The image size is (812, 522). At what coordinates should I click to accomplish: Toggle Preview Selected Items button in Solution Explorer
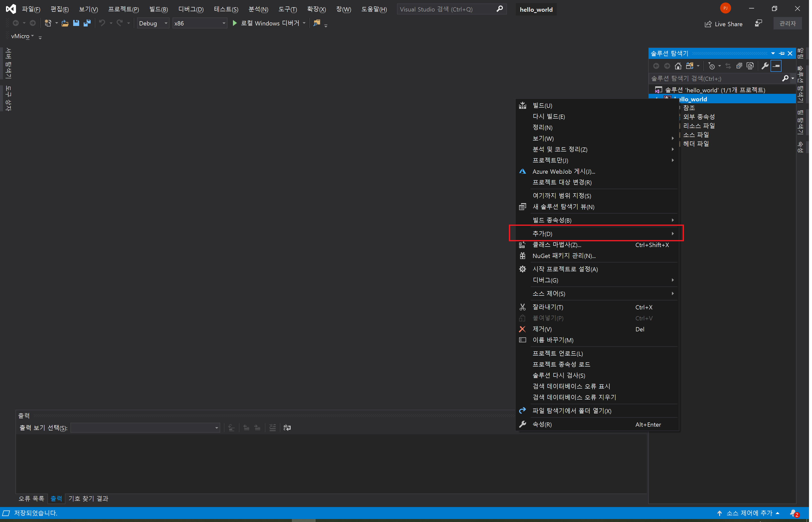tap(776, 66)
